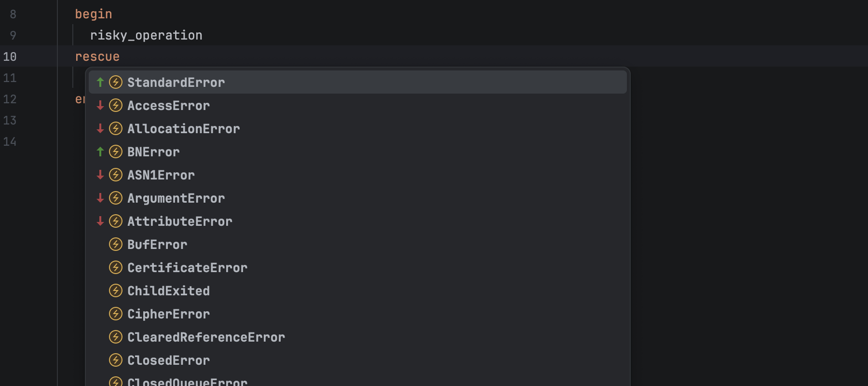Click the exception icon beside CipherError
The height and width of the screenshot is (386, 868).
[x=116, y=314]
